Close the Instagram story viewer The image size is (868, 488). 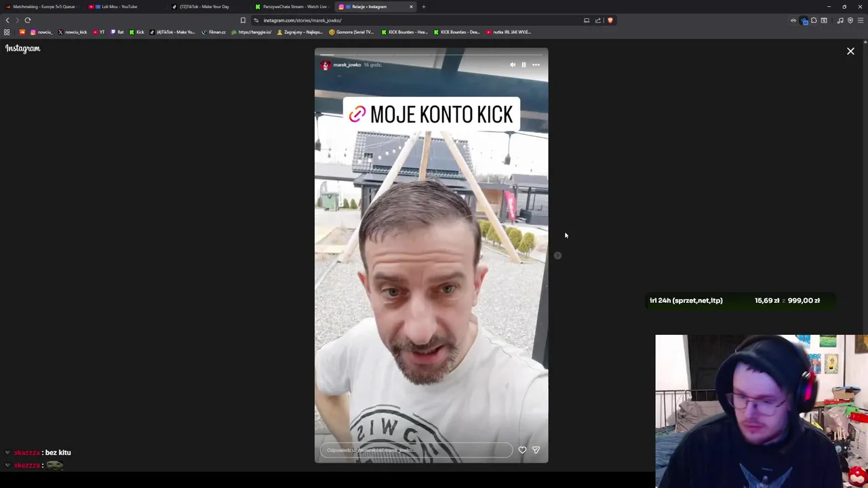tap(850, 51)
